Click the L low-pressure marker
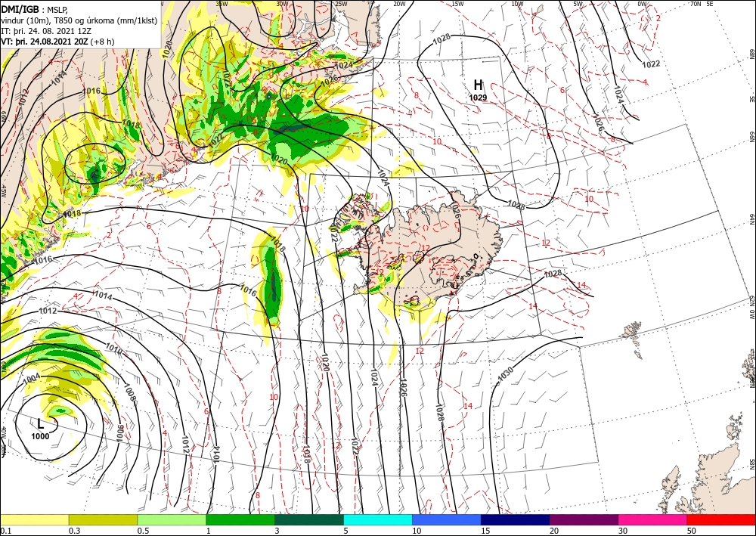 click(41, 424)
